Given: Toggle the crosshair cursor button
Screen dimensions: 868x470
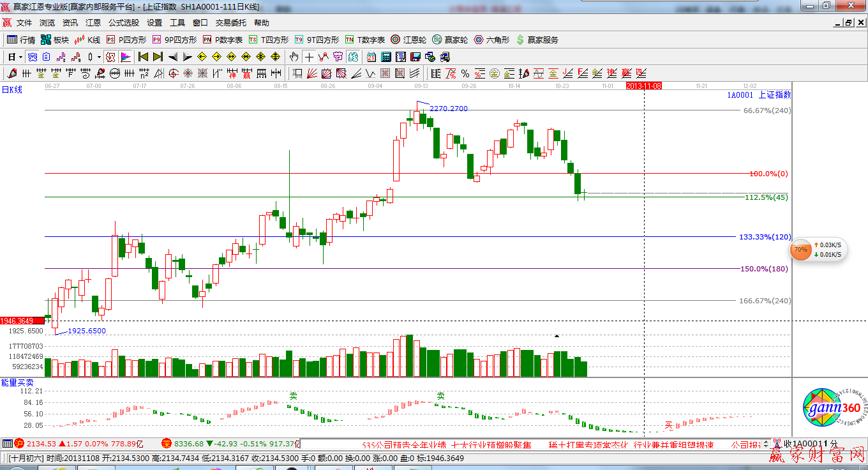Looking at the screenshot, I should tap(309, 57).
